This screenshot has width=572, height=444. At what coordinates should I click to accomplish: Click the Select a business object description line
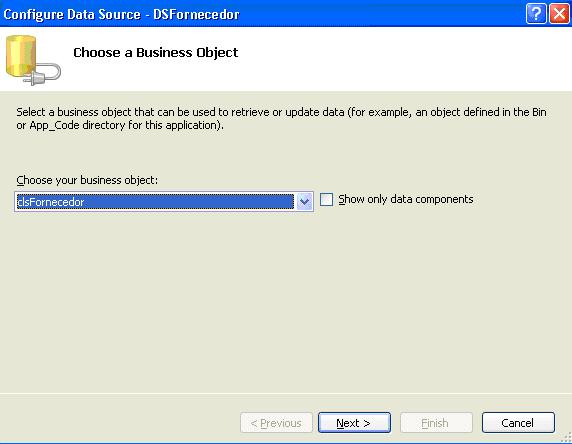pyautogui.click(x=281, y=112)
